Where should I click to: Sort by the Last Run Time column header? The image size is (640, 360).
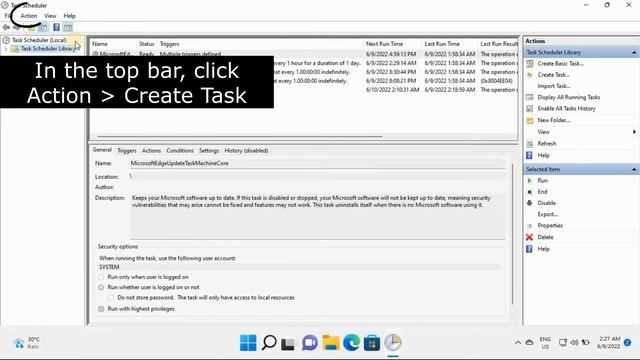click(x=442, y=44)
